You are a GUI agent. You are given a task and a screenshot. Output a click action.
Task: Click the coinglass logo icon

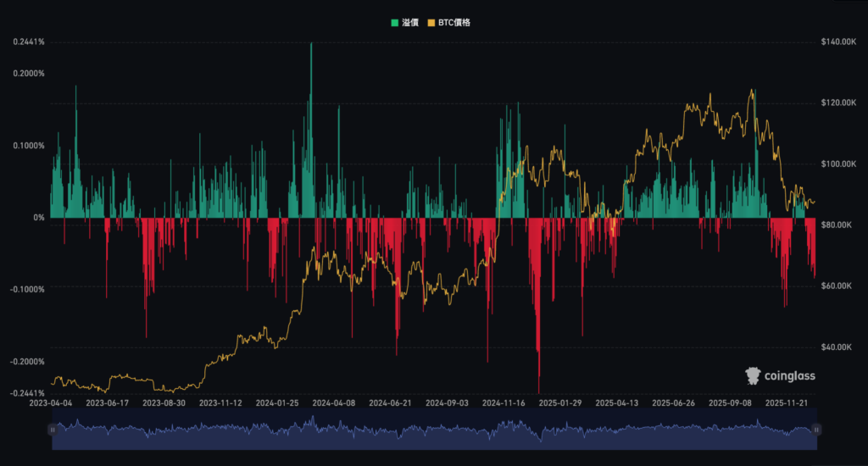752,375
